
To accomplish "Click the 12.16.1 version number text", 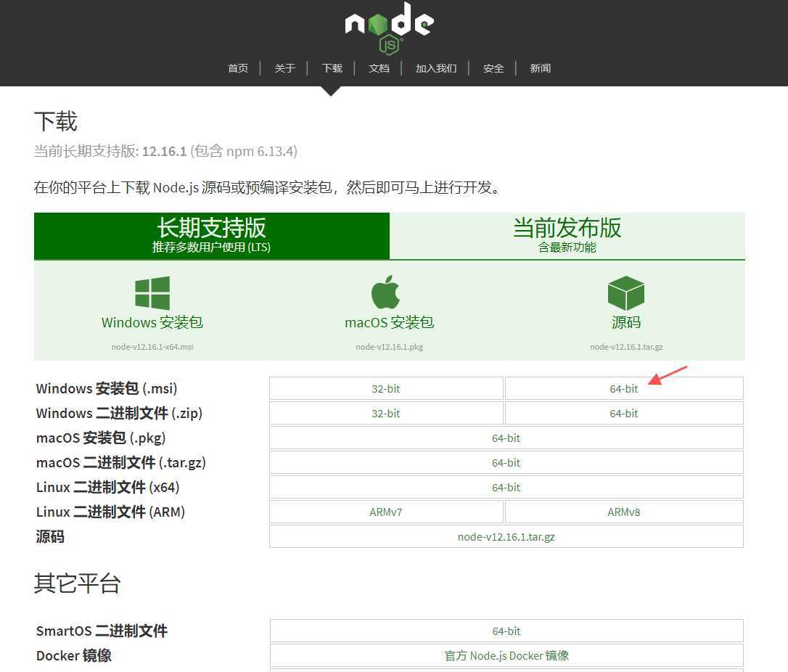I will [164, 151].
